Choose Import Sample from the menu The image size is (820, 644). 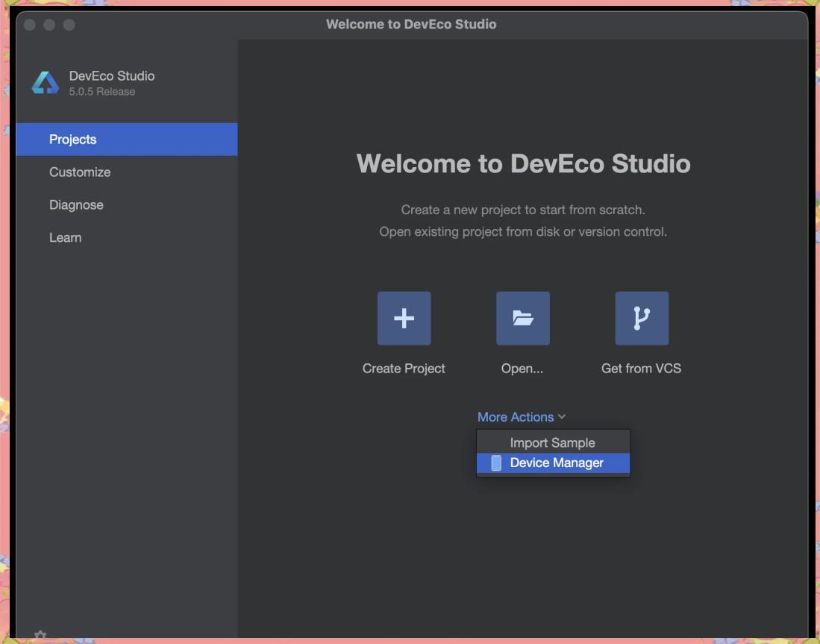tap(553, 443)
